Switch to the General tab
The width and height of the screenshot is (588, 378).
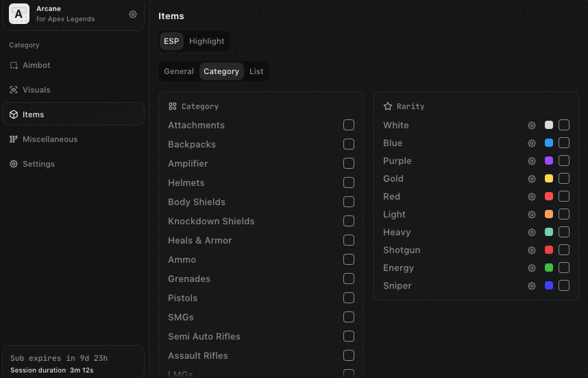pos(179,71)
